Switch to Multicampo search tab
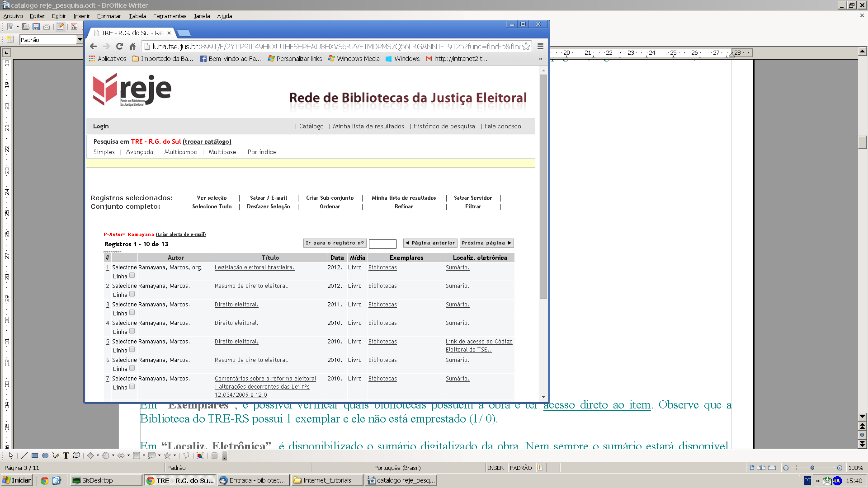Image resolution: width=868 pixels, height=488 pixels. point(181,152)
